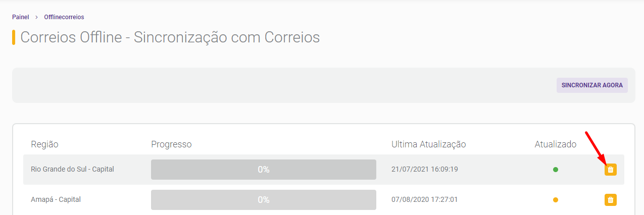Select the Amapá - Capital region name

[x=56, y=199]
